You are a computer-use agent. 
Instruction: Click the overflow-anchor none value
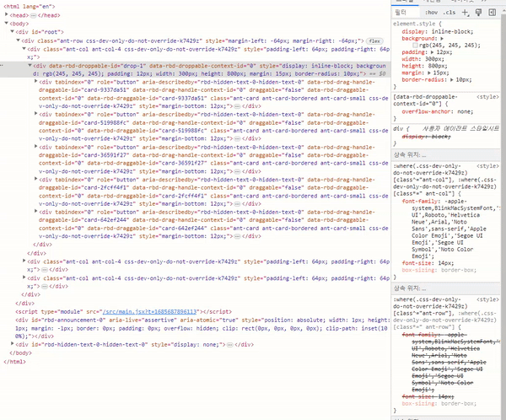(x=464, y=111)
